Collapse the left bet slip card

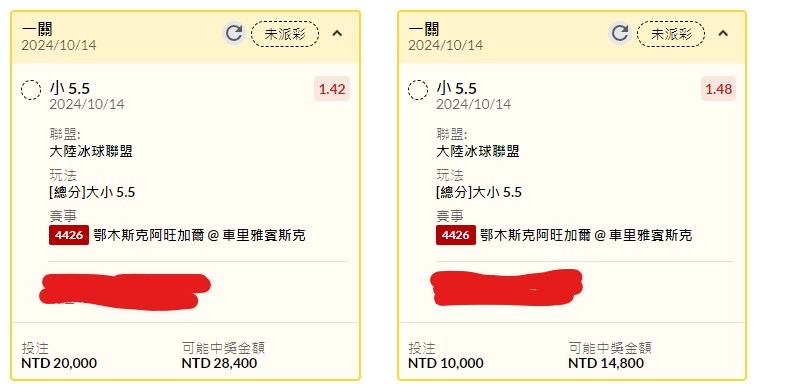(x=337, y=34)
